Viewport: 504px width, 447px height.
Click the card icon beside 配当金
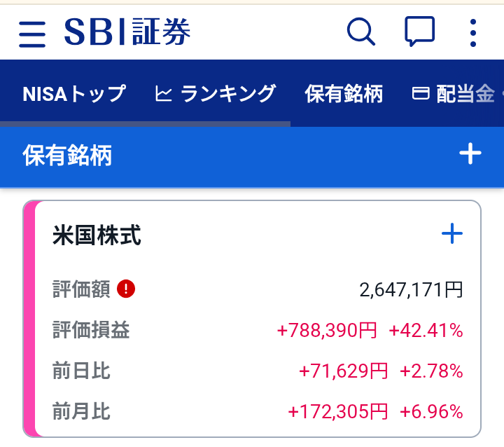click(421, 94)
